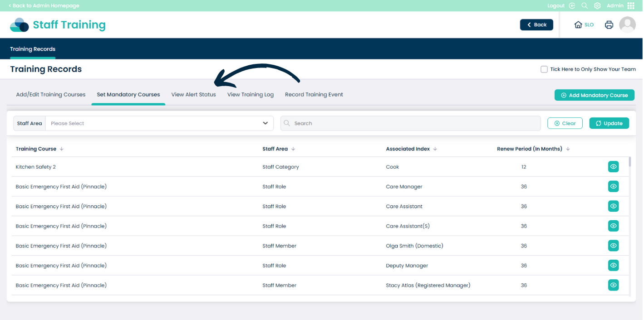Viewport: 644px width, 320px height.
Task: Click Training Records page heading
Action: [46, 69]
